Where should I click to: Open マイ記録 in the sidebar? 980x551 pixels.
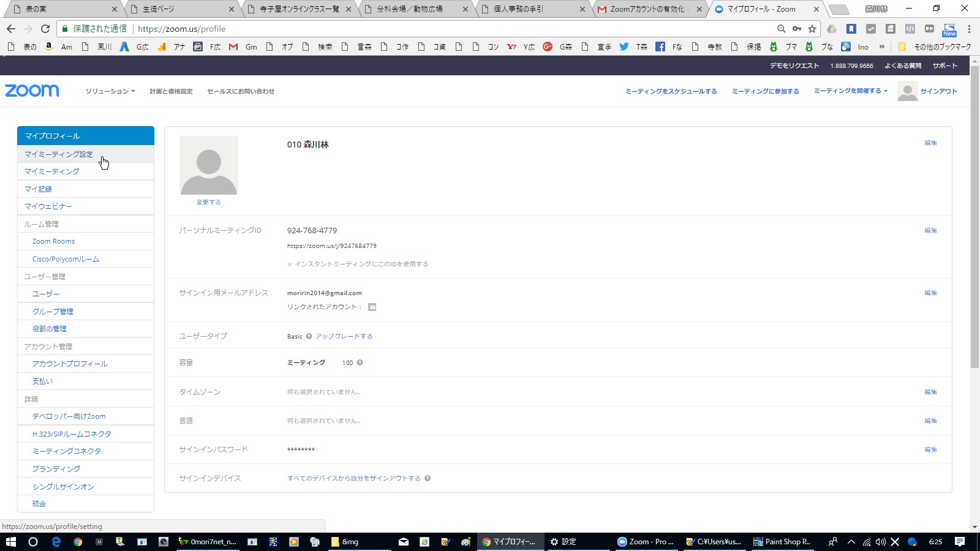tap(86, 189)
